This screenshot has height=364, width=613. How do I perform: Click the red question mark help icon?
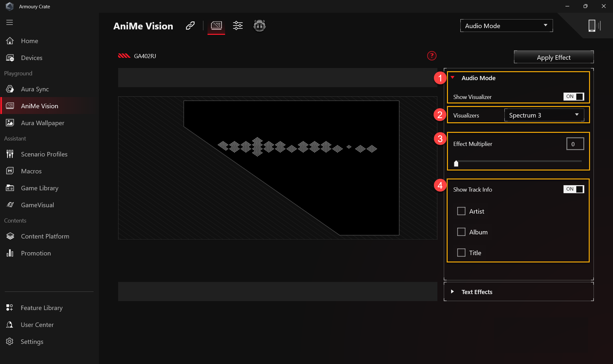point(432,56)
